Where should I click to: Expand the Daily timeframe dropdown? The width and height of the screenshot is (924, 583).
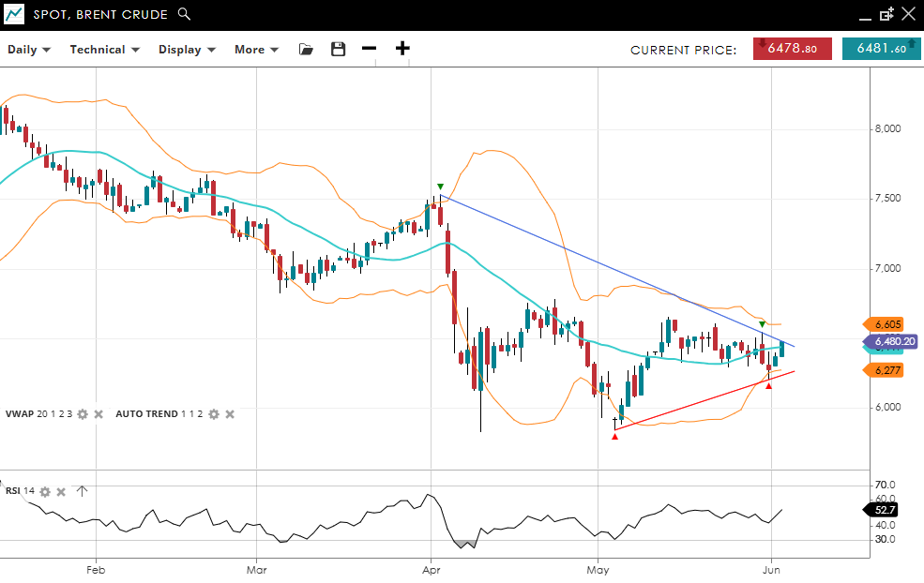(29, 50)
